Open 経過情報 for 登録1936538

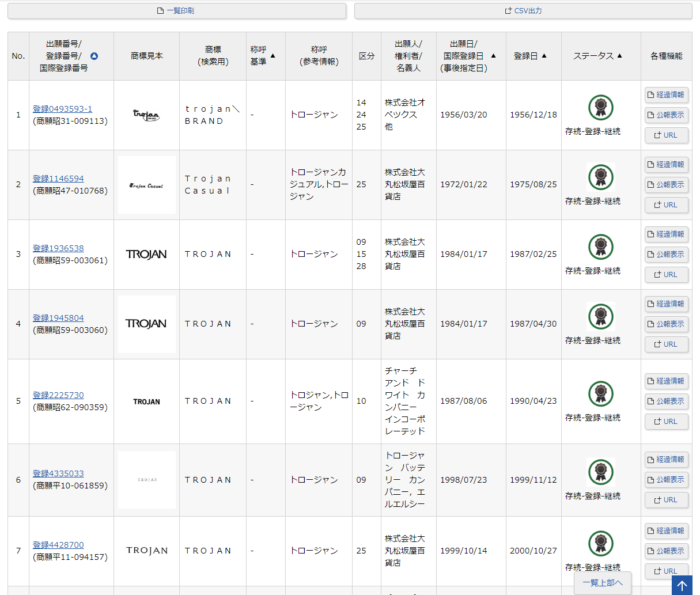(x=667, y=234)
